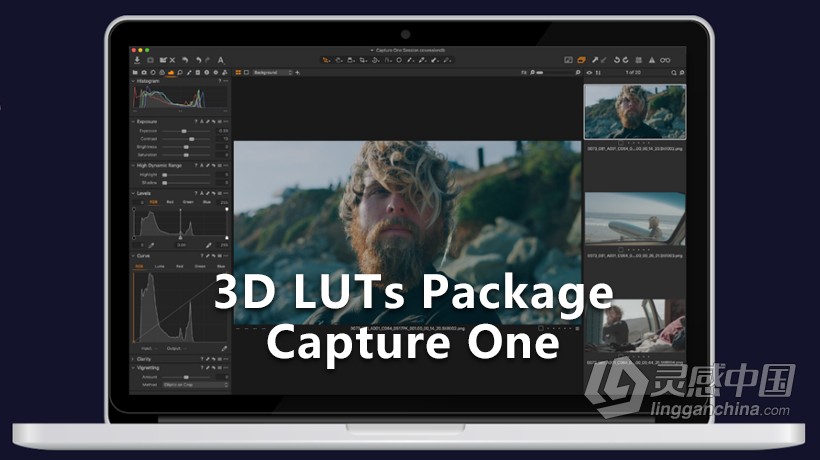The image size is (820, 460).
Task: Toggle the Exposure warning triangle icon
Action: [652, 60]
